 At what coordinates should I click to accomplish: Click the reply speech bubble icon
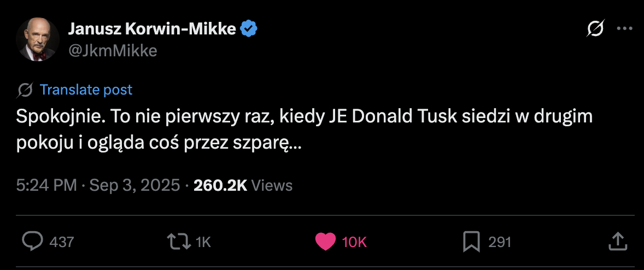pyautogui.click(x=32, y=242)
